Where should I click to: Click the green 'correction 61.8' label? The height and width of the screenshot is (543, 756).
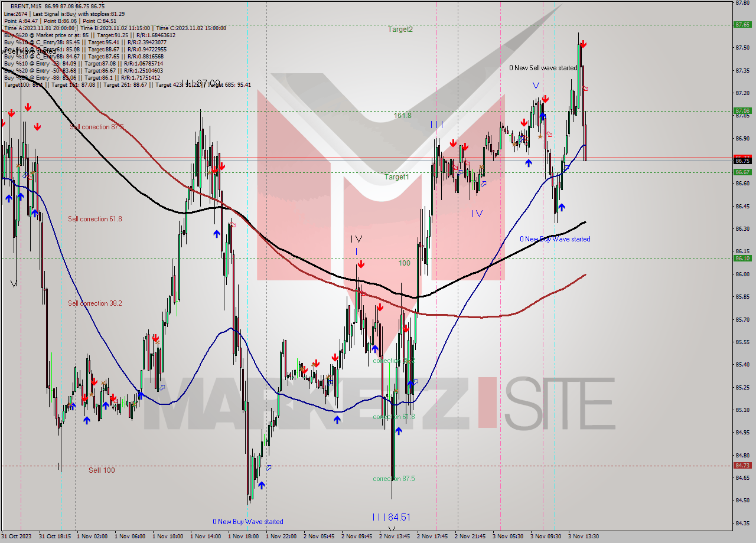394,417
